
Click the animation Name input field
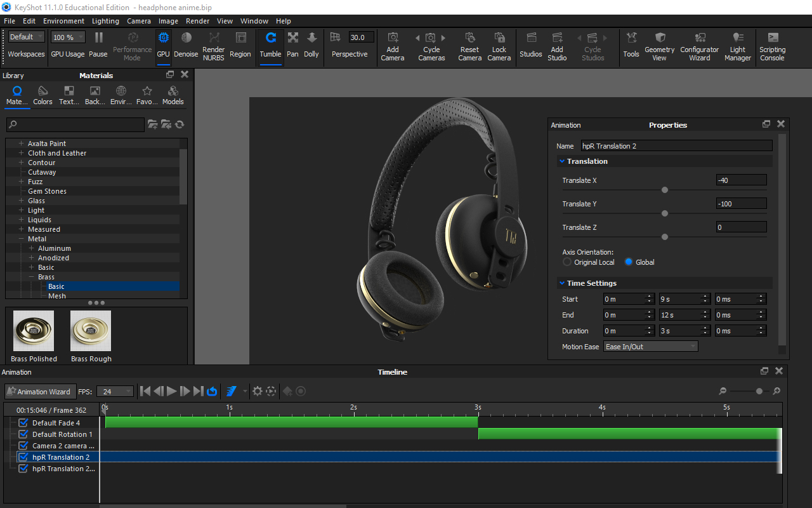676,146
